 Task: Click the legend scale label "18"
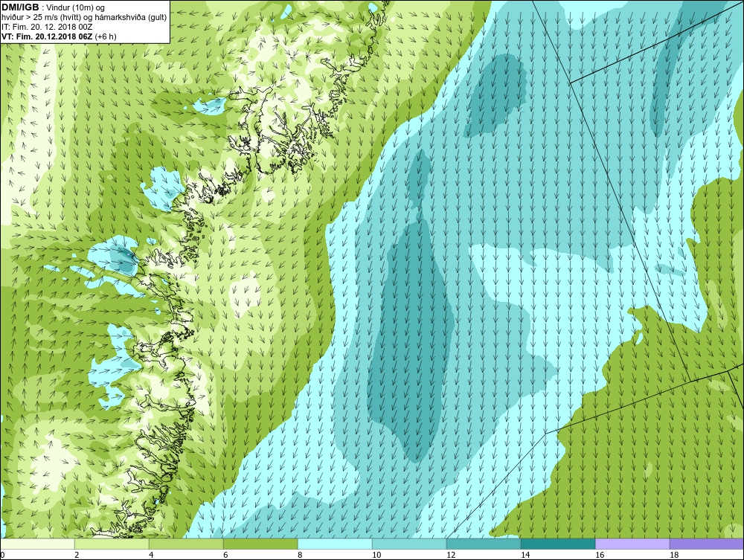[674, 555]
